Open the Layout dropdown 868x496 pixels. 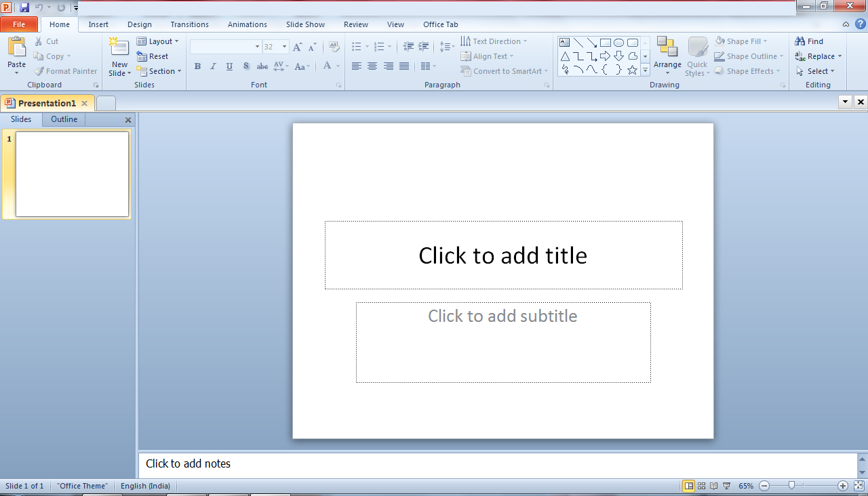point(158,41)
